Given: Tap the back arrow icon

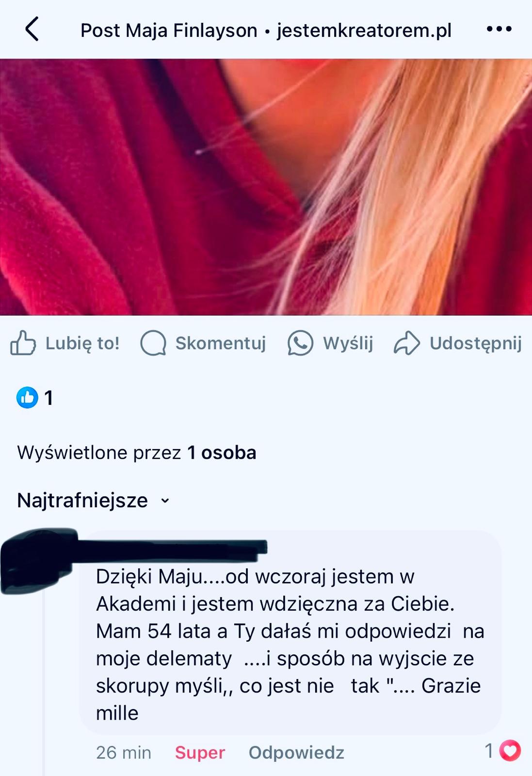Looking at the screenshot, I should click(x=32, y=29).
